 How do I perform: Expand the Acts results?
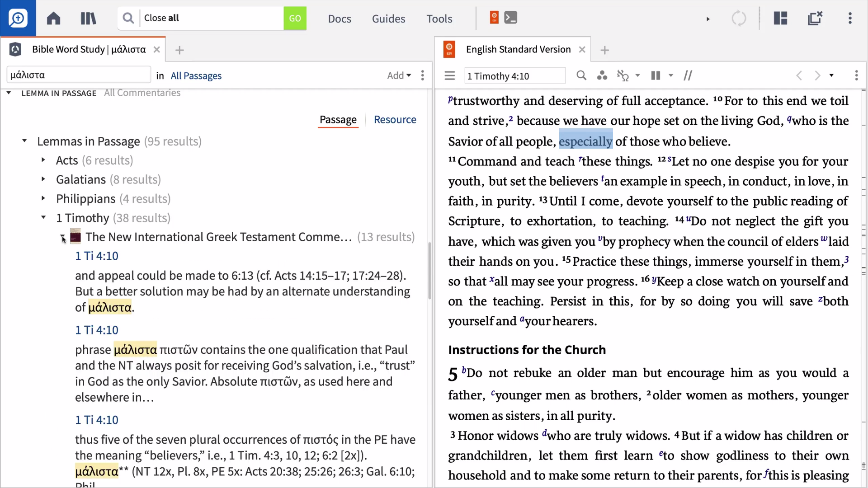(x=43, y=160)
